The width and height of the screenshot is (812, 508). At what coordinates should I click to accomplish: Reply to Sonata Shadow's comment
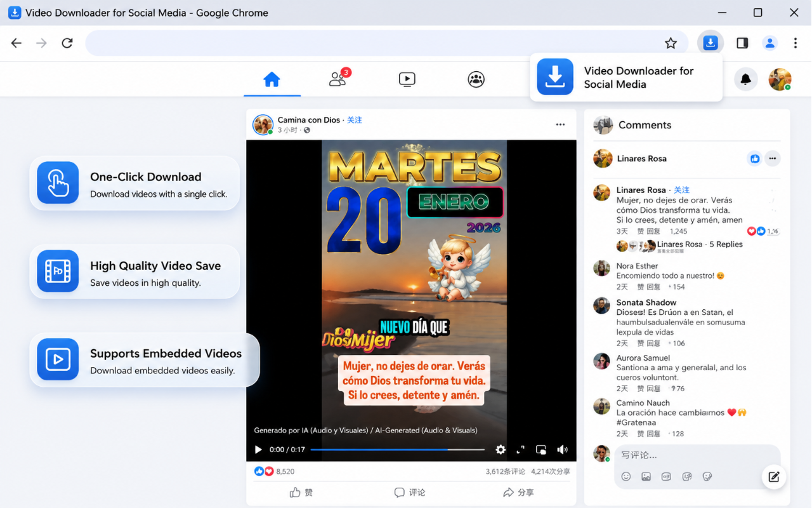653,343
